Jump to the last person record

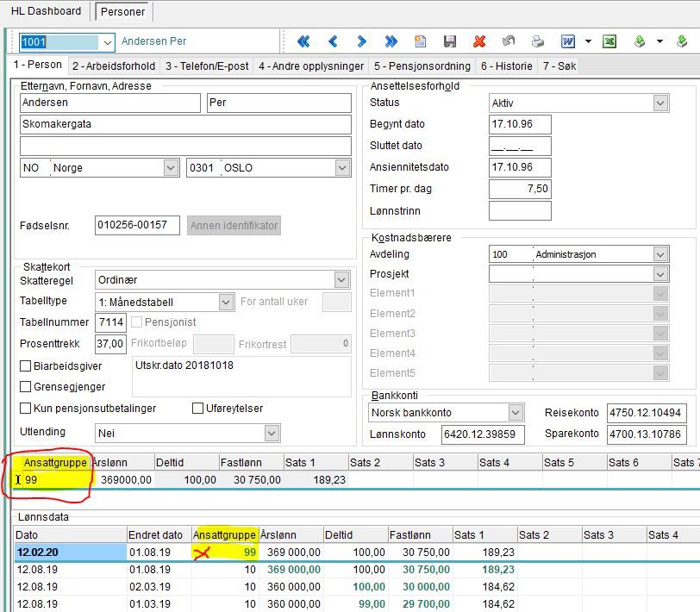pyautogui.click(x=391, y=41)
